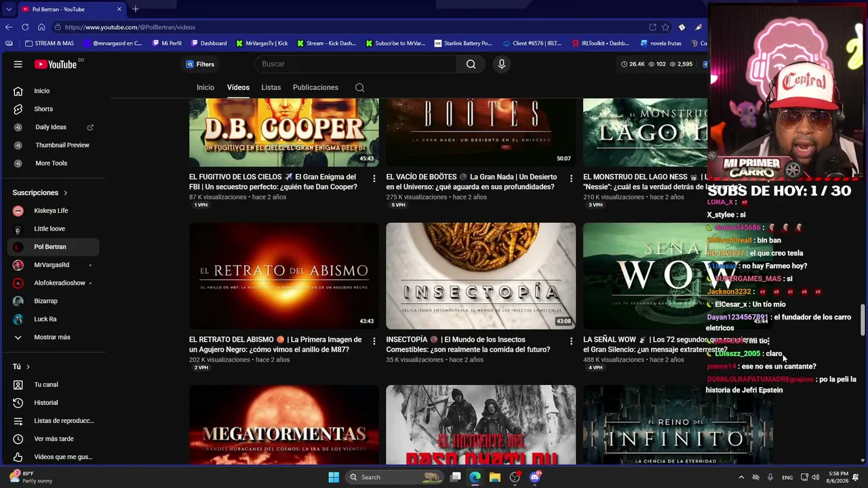The image size is (868, 488).
Task: Click the Windows taskbar search box
Action: [395, 477]
